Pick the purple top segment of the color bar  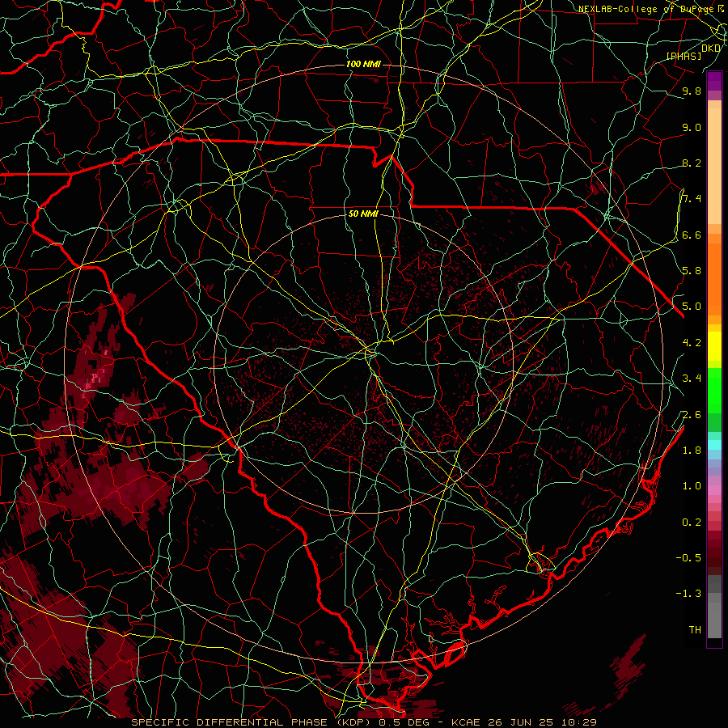coord(714,81)
